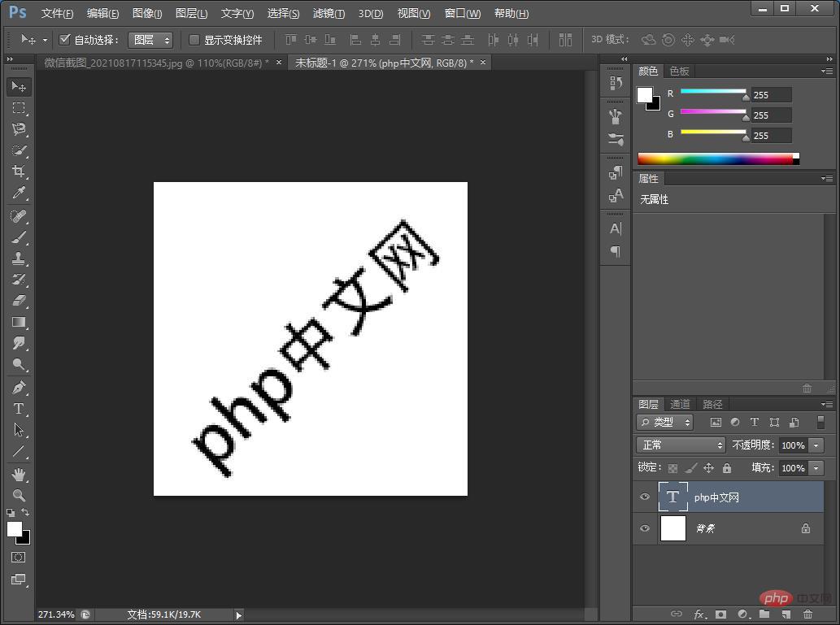Switch to the 通道 panel tab
Image resolution: width=840 pixels, height=625 pixels.
(x=680, y=404)
